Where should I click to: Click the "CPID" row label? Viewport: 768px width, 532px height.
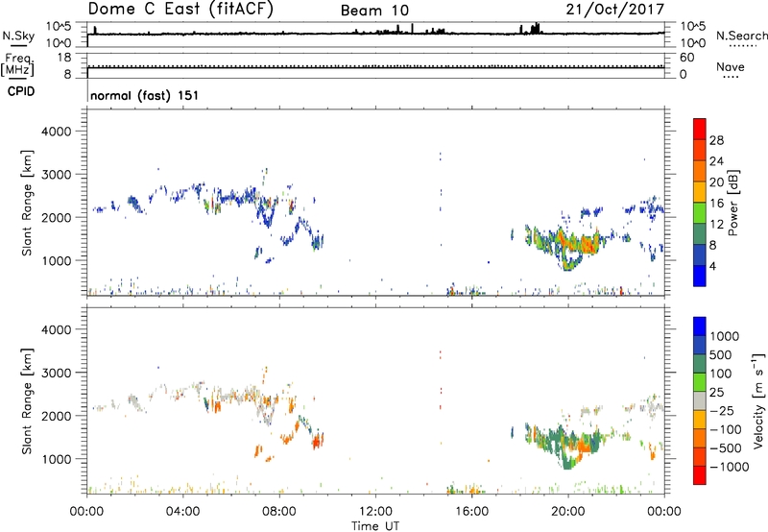[21, 91]
